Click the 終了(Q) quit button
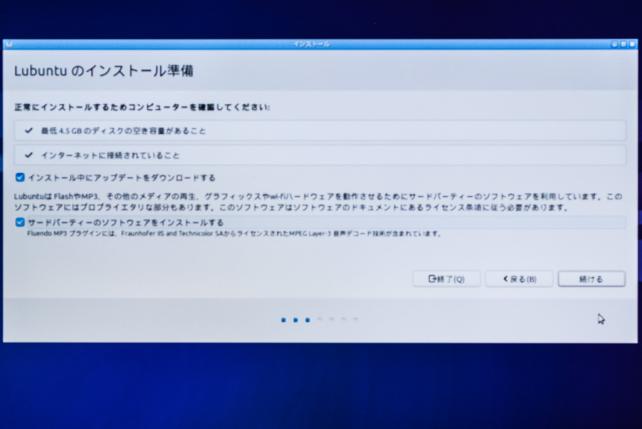This screenshot has height=429, width=642. pyautogui.click(x=447, y=279)
